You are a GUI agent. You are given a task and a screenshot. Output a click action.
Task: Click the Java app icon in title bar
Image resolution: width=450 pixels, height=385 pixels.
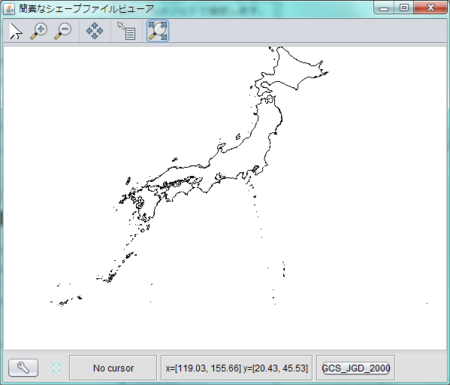pyautogui.click(x=9, y=8)
